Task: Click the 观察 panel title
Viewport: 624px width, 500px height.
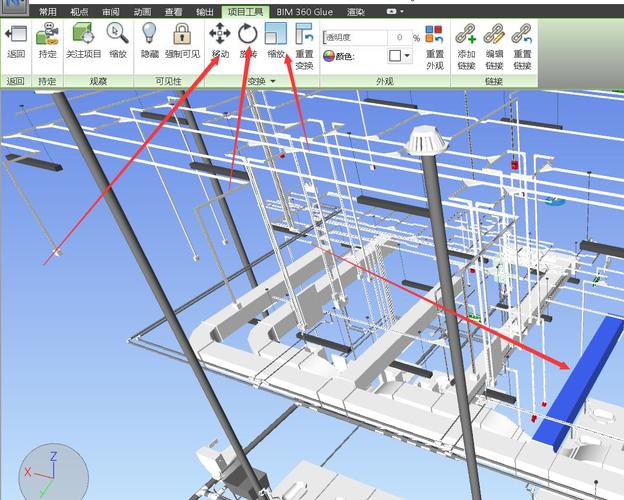Action: pyautogui.click(x=98, y=81)
